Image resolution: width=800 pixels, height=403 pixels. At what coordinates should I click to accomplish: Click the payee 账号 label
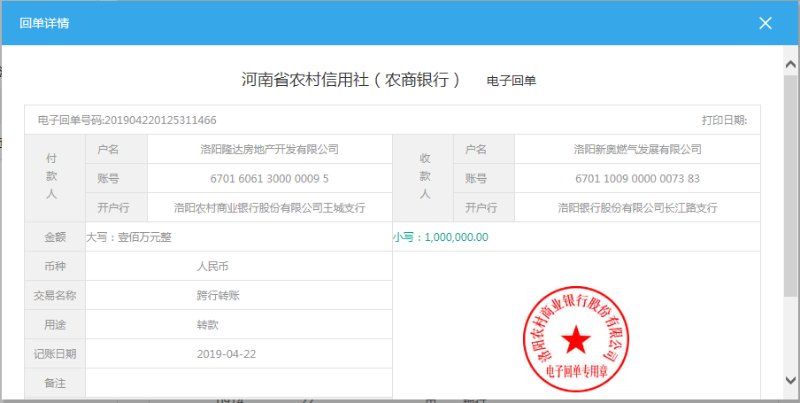(476, 179)
